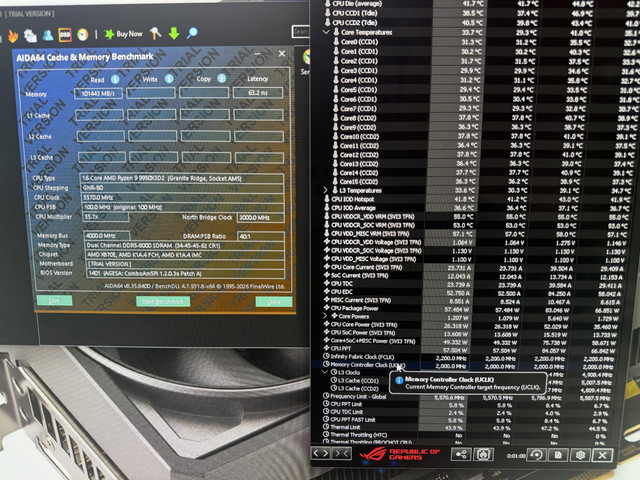Select the CPU Package Power row
The height and width of the screenshot is (480, 640).
coord(473,308)
